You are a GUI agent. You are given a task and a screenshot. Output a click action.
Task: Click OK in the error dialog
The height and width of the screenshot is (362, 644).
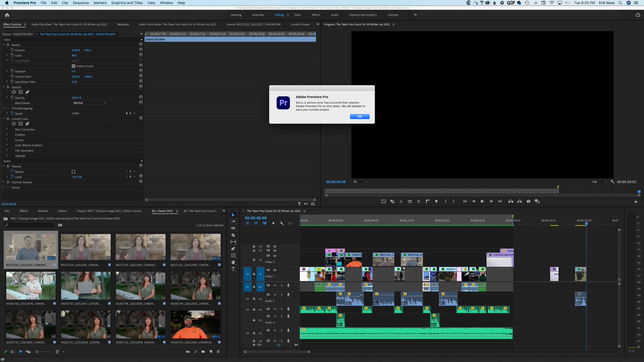360,116
